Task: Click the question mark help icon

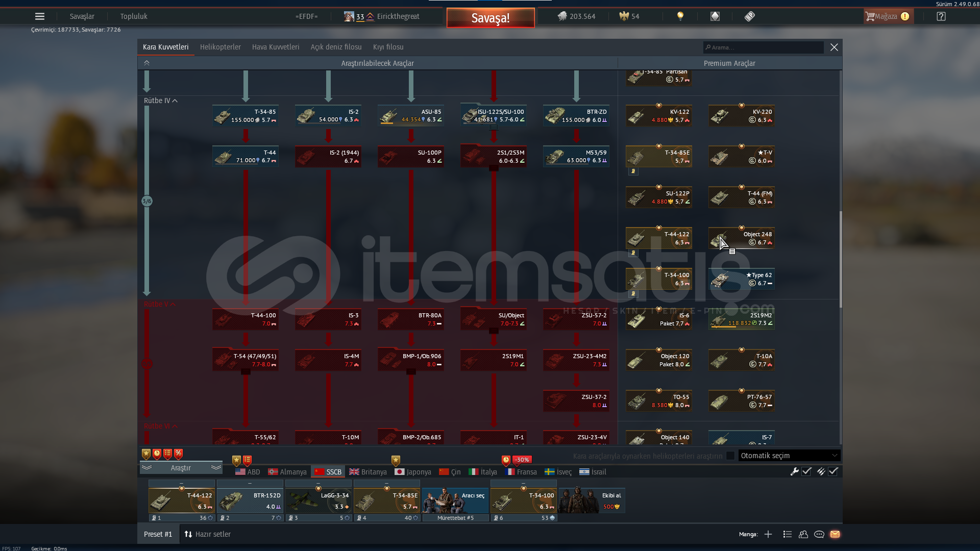Action: 941,16
